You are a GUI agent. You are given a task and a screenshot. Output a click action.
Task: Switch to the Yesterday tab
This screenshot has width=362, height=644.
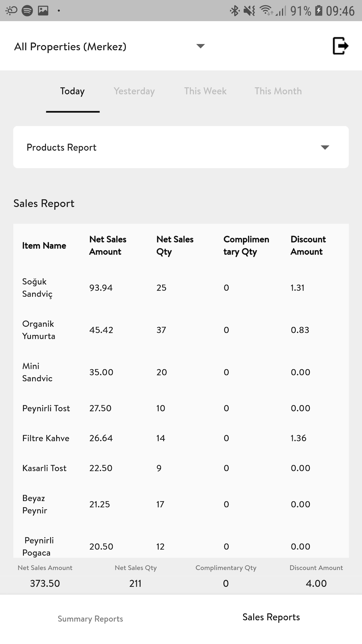tap(134, 91)
